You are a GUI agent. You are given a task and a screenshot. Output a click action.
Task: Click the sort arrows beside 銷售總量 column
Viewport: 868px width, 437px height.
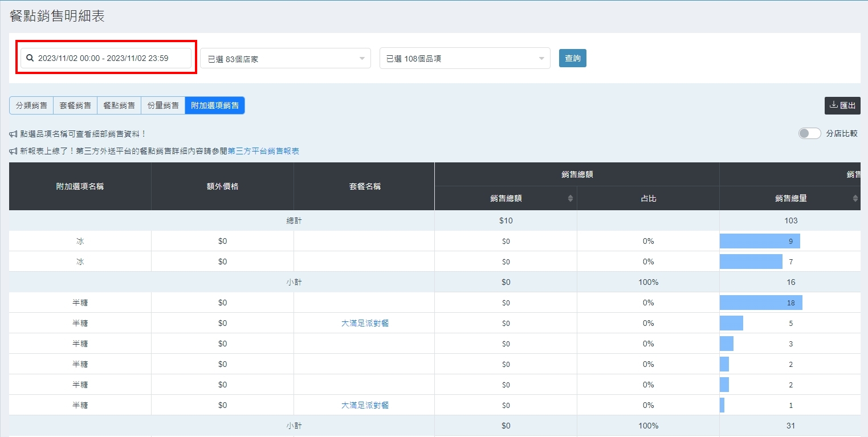pyautogui.click(x=855, y=198)
